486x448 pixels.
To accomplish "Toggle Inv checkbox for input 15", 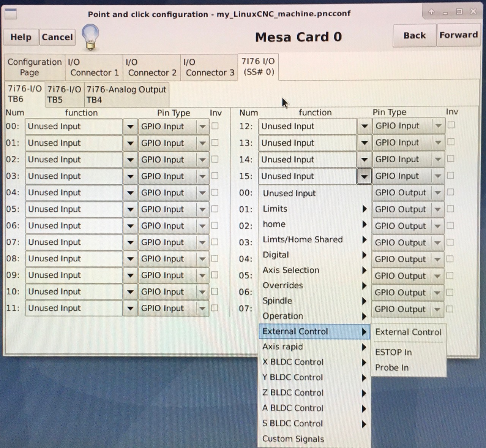I will pyautogui.click(x=451, y=176).
